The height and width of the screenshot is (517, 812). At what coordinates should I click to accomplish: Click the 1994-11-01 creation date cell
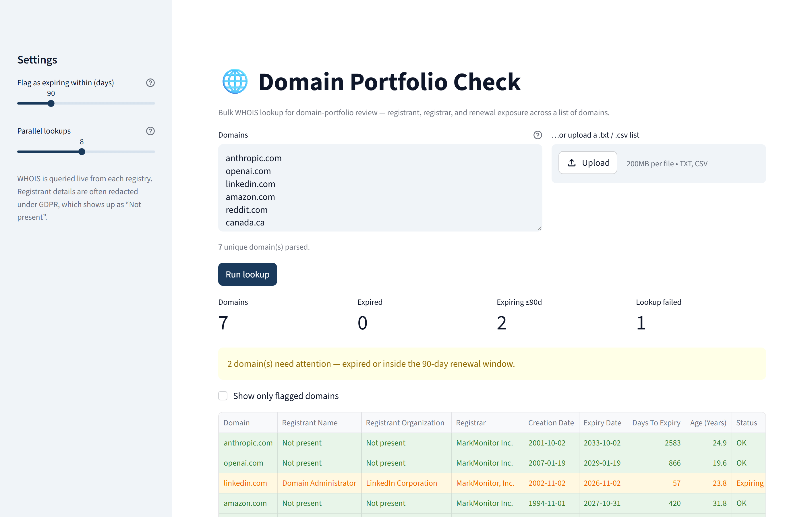pyautogui.click(x=551, y=503)
